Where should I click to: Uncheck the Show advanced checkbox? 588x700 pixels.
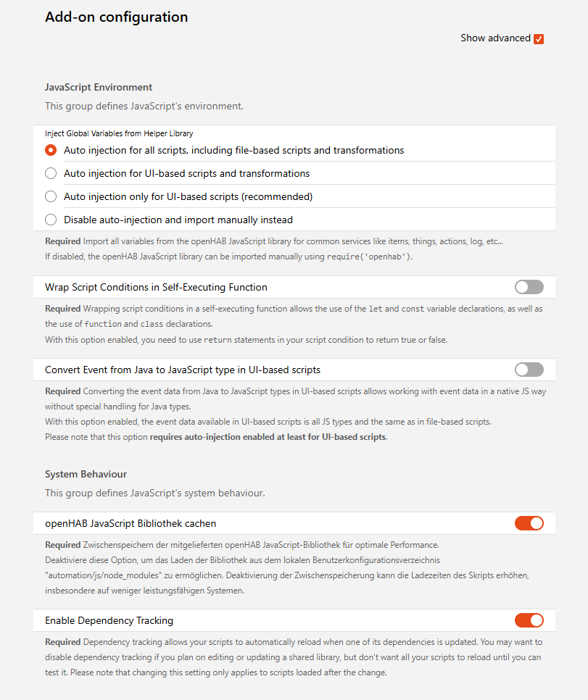539,38
